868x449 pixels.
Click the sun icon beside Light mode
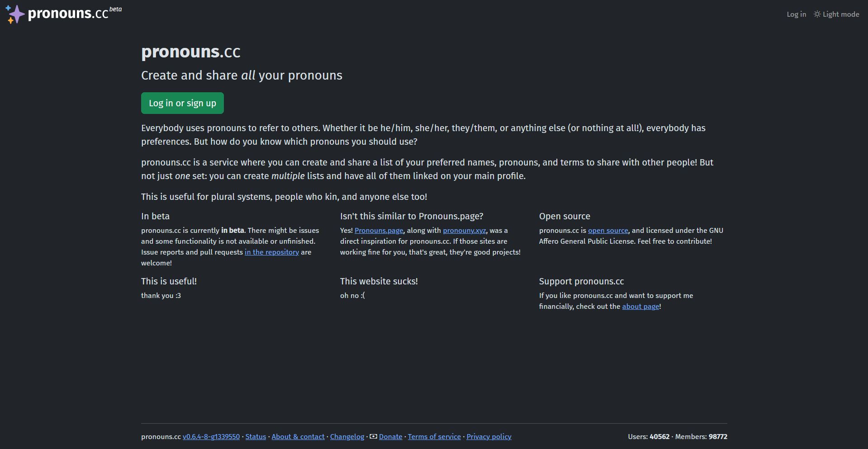click(x=817, y=14)
